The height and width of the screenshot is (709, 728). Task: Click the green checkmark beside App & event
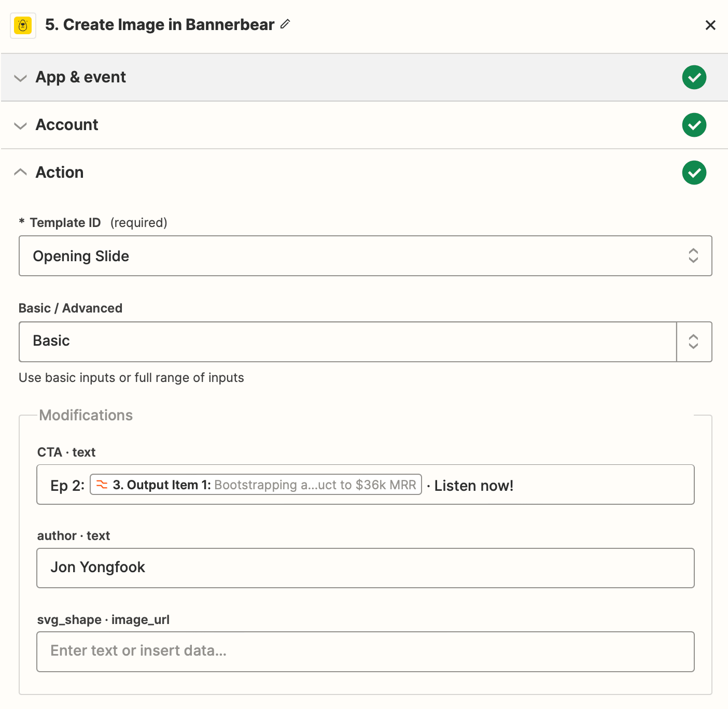[x=694, y=77]
